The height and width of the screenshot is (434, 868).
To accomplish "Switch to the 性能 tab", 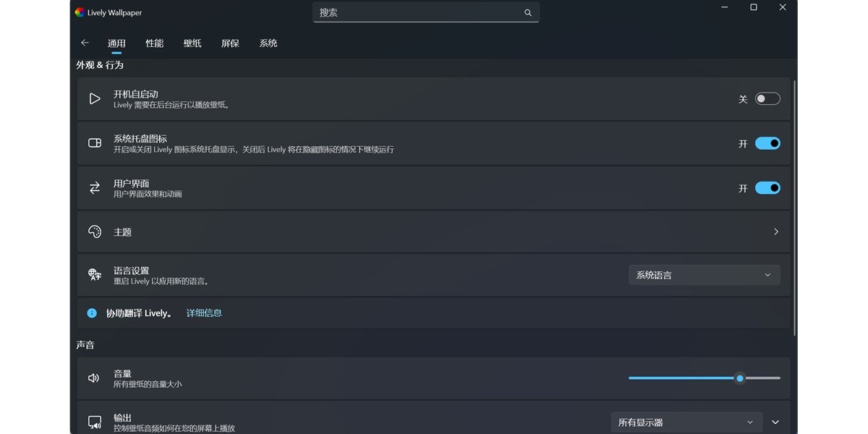I will click(x=153, y=43).
